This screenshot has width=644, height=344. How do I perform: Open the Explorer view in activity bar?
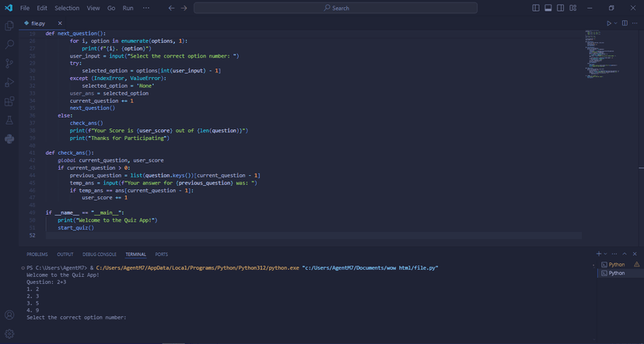tap(9, 26)
